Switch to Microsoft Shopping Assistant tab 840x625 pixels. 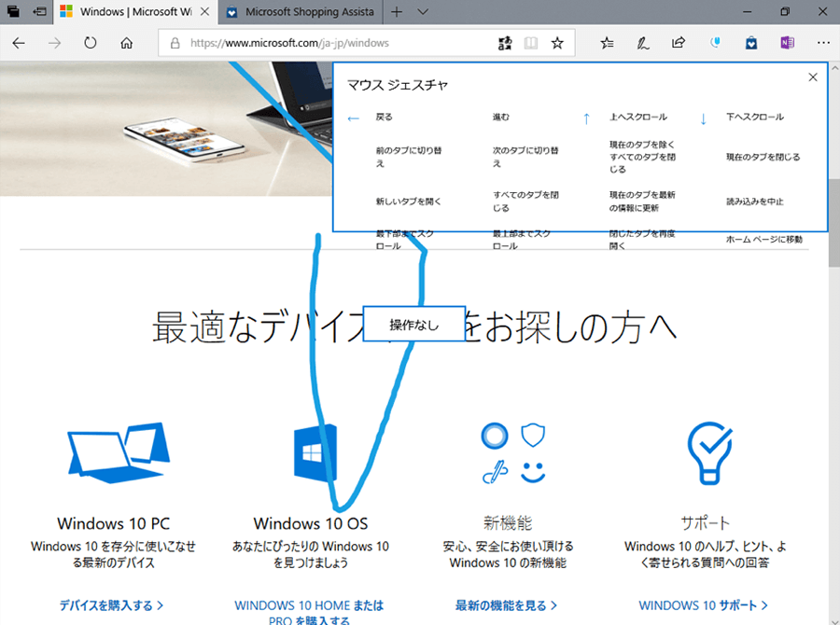[x=297, y=12]
